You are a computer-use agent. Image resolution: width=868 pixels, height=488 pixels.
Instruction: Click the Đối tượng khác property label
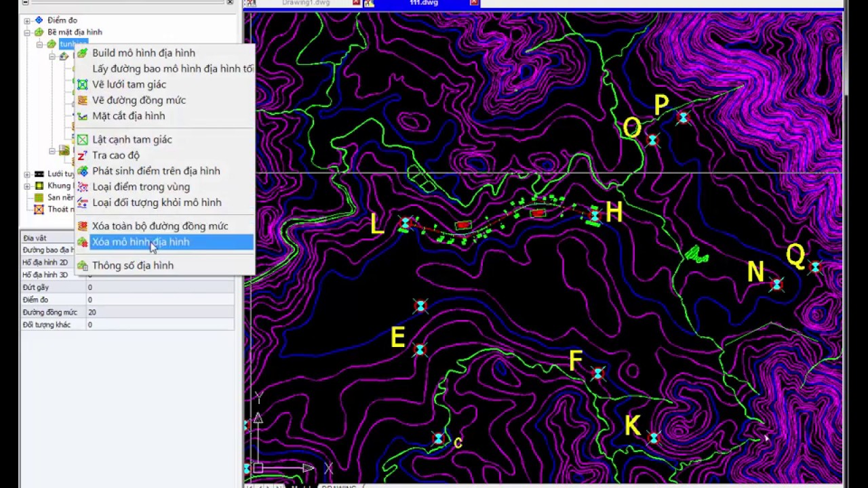46,325
